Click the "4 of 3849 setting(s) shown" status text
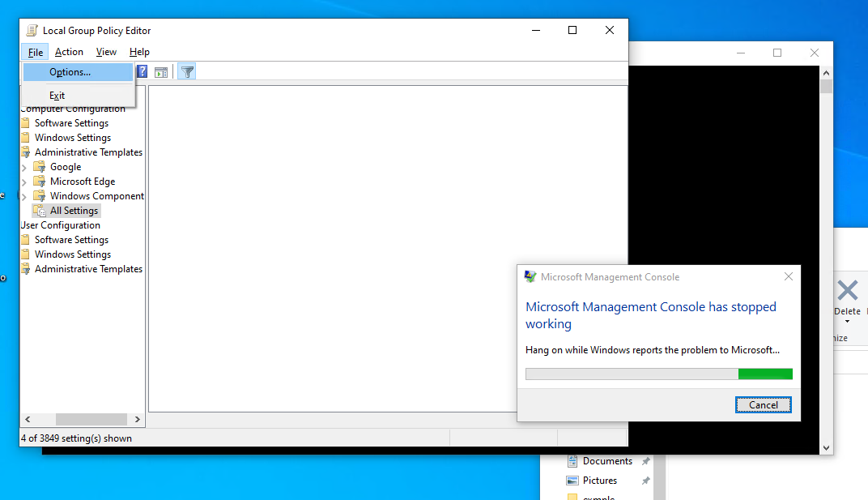868x500 pixels. (x=76, y=438)
